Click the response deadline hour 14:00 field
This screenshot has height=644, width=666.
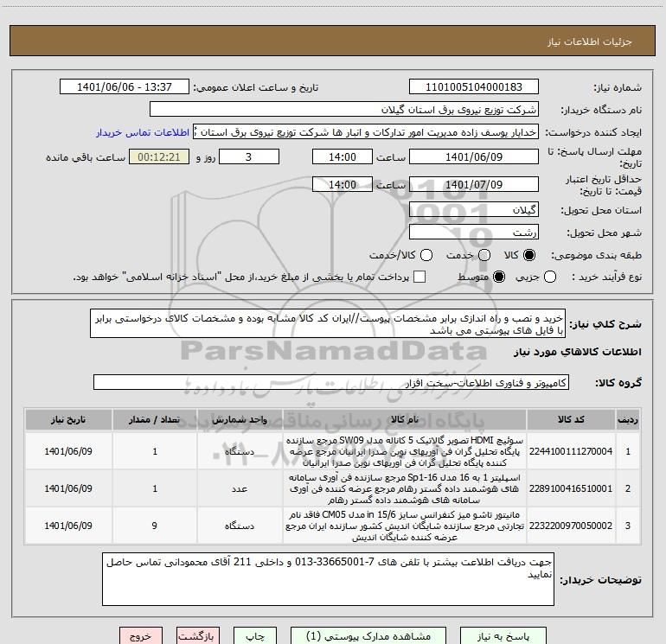(x=343, y=157)
